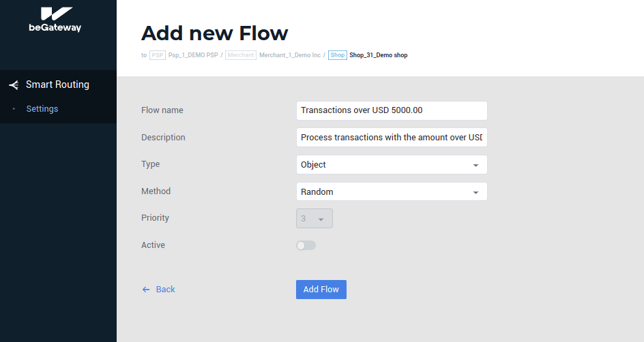Click into the Description text field
The height and width of the screenshot is (342, 644).
tap(392, 138)
